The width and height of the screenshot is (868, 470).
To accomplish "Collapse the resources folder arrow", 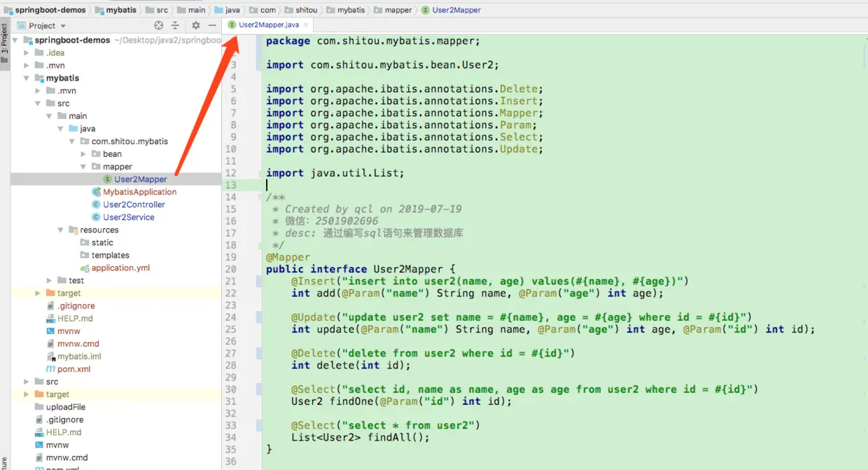I will pyautogui.click(x=60, y=230).
